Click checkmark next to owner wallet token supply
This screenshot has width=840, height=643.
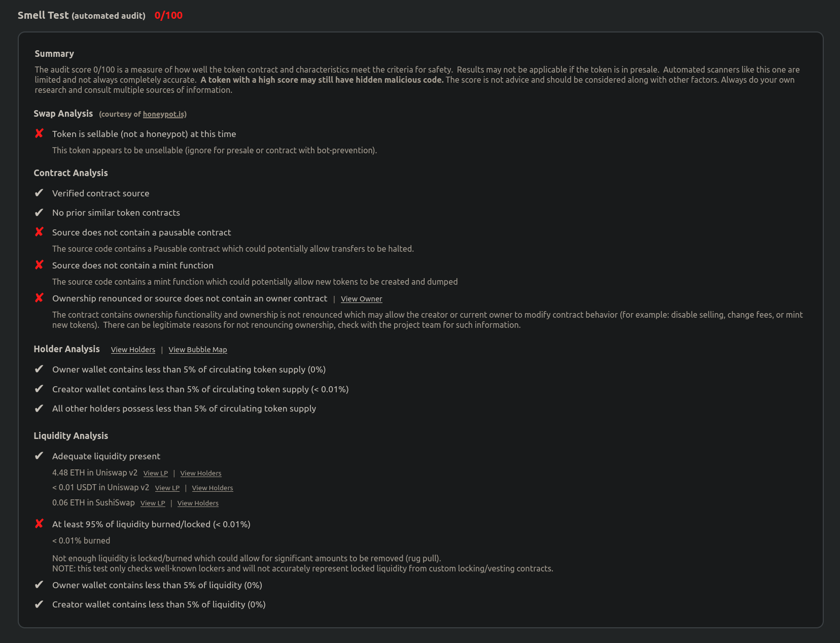pos(39,369)
